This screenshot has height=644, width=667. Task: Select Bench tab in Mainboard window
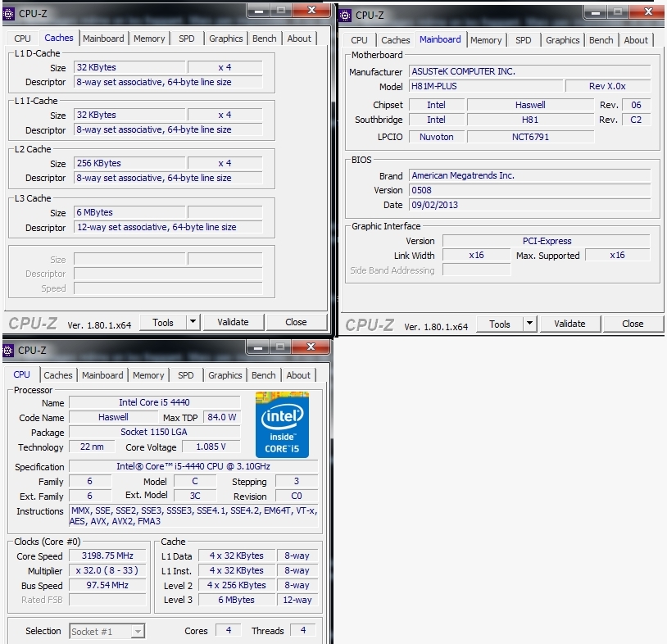pyautogui.click(x=601, y=40)
